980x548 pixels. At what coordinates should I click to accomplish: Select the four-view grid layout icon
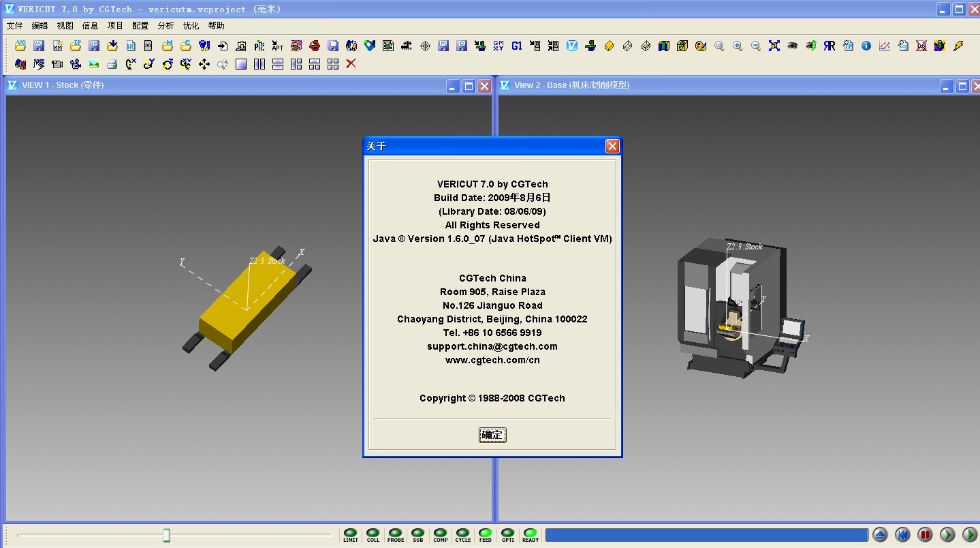click(x=332, y=64)
